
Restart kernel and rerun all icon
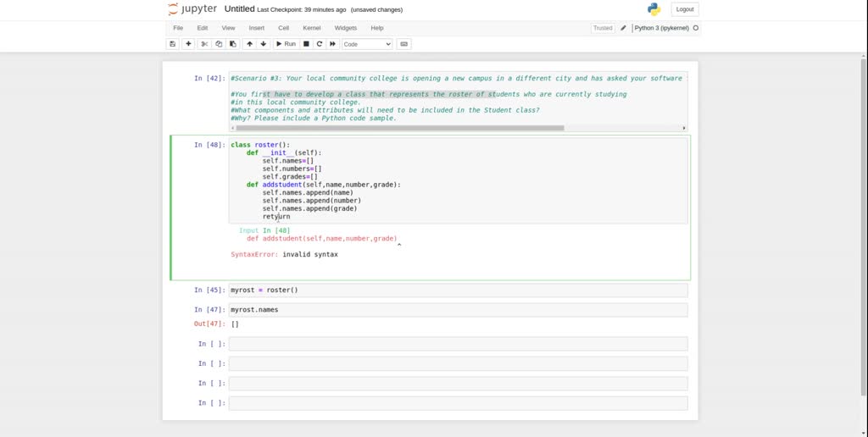coord(333,44)
